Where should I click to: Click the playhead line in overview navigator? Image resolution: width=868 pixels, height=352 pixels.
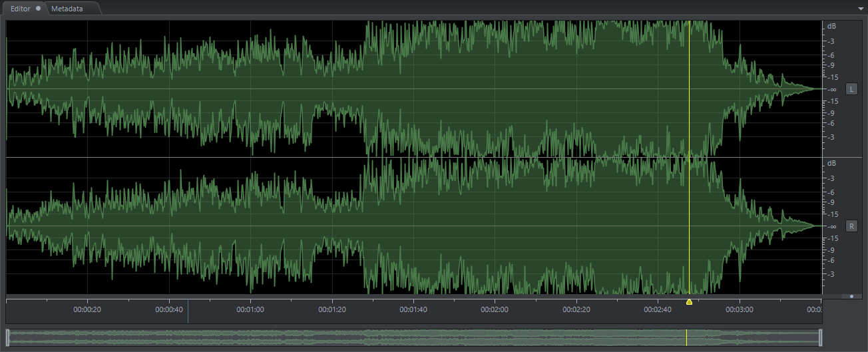686,337
